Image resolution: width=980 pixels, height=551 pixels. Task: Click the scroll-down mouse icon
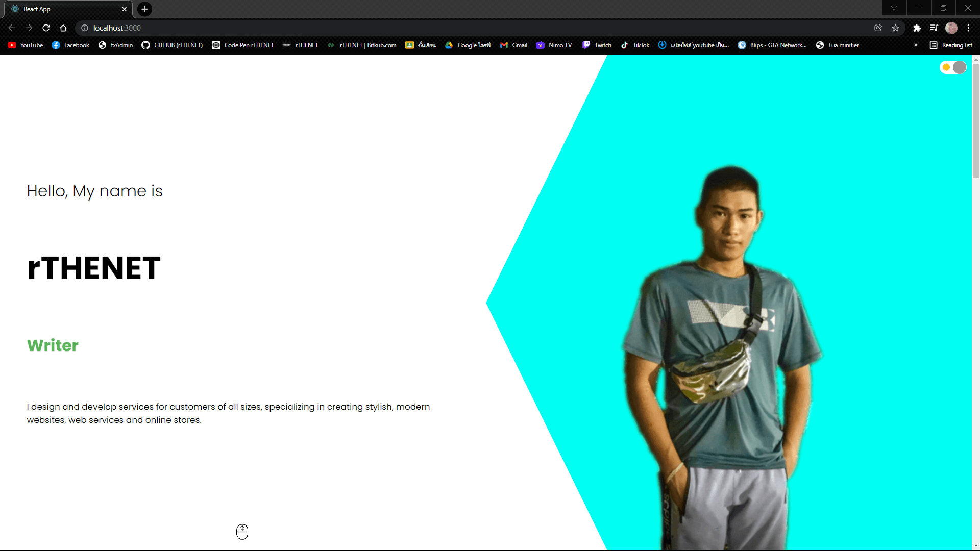point(242,532)
